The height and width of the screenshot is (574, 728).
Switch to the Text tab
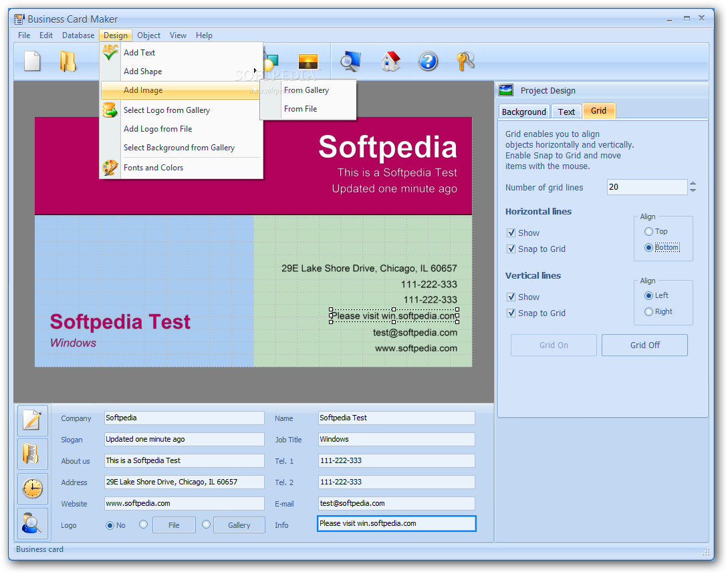click(566, 112)
